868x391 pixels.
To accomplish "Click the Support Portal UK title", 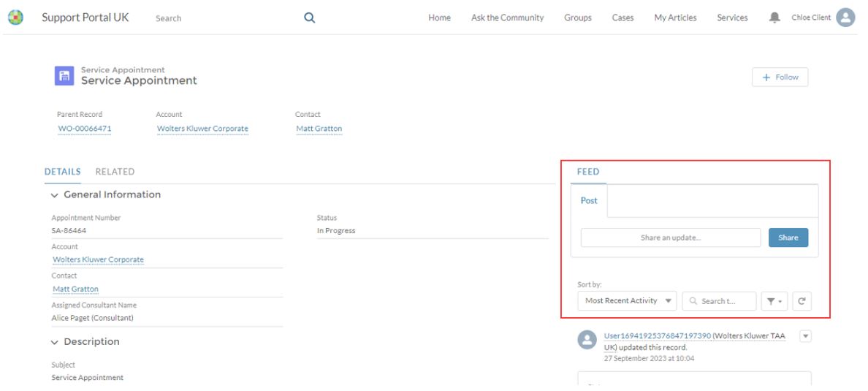I will [x=85, y=17].
